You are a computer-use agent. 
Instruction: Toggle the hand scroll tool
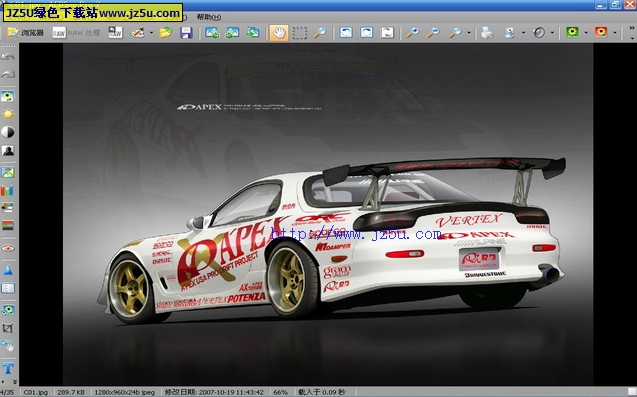(x=279, y=33)
